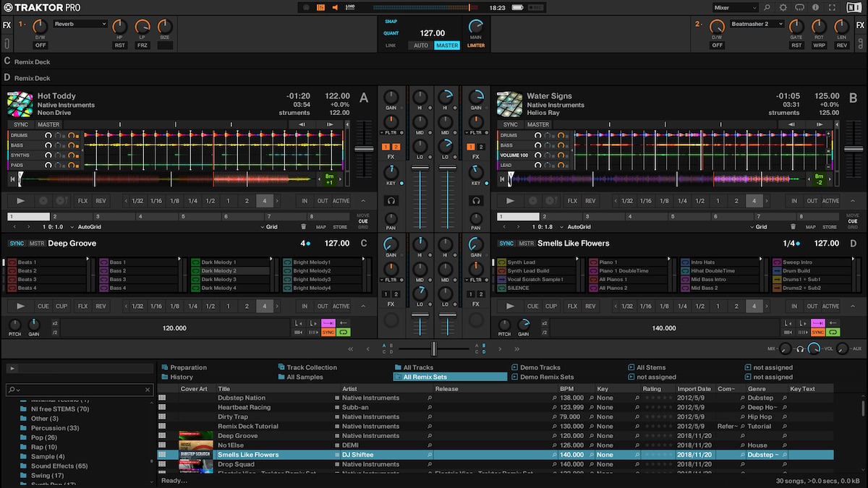Select the Track Collection favorite
The width and height of the screenshot is (868, 488).
click(307, 367)
